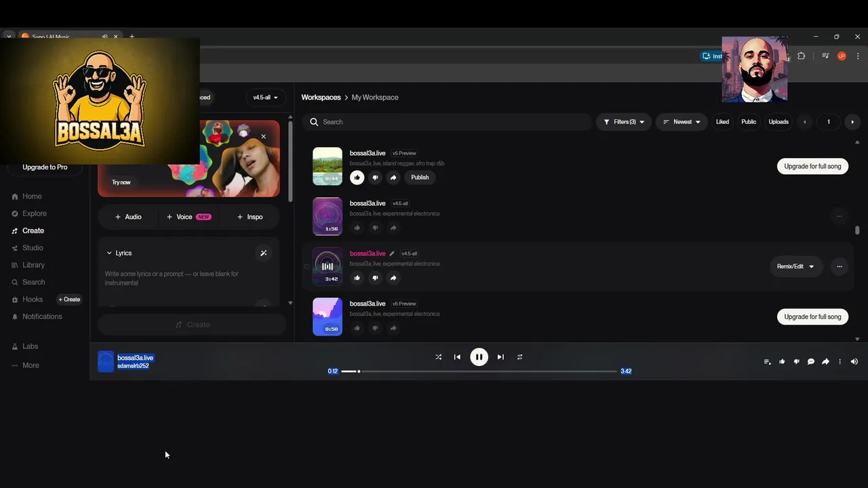The height and width of the screenshot is (488, 868).
Task: Share the track from the player bar
Action: click(x=825, y=362)
